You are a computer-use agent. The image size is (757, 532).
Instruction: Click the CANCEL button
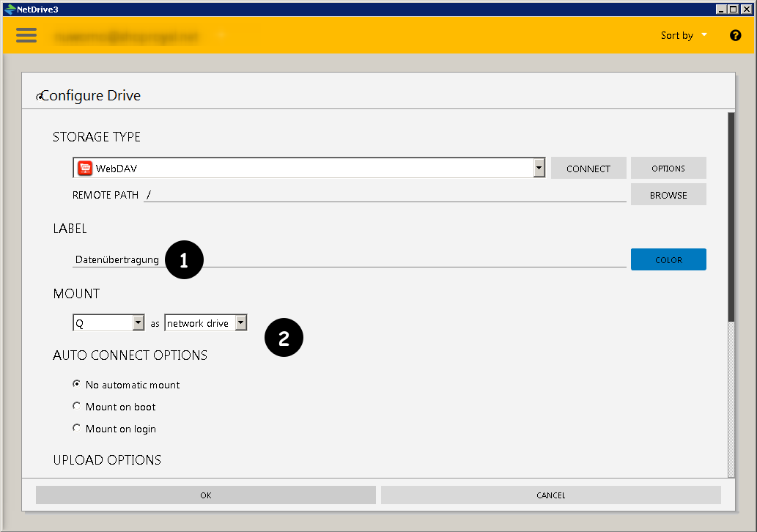(550, 495)
